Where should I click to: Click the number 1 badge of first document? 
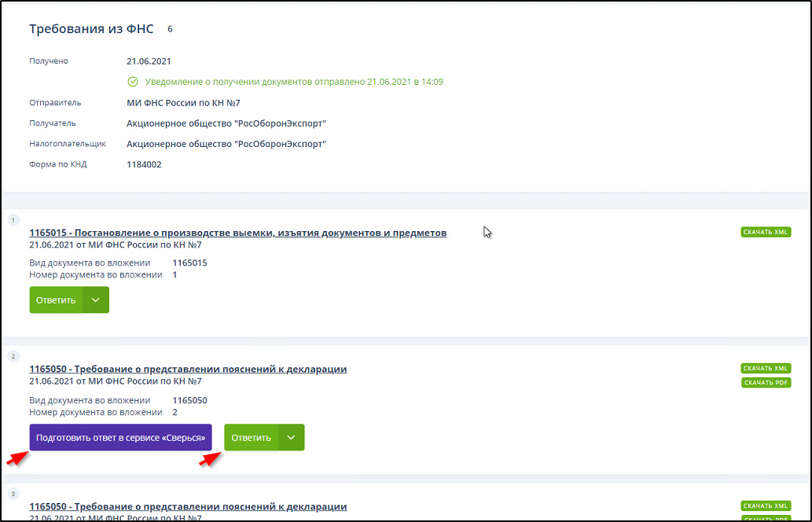coord(13,219)
